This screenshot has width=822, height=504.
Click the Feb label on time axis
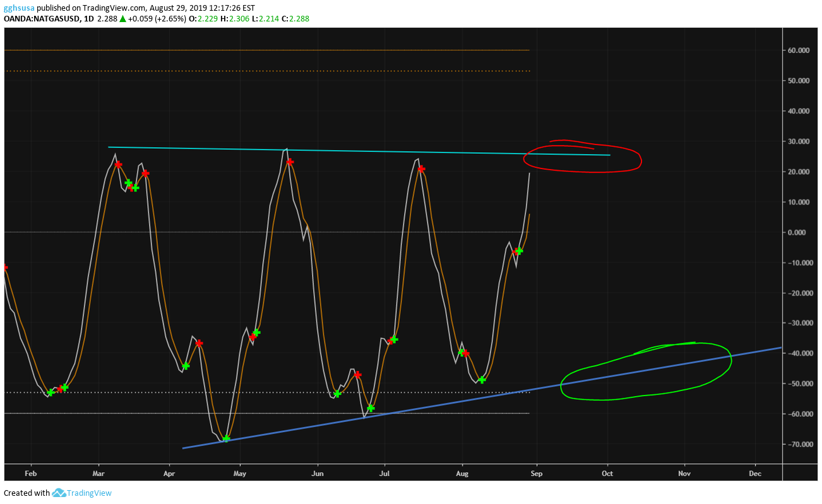[30, 472]
